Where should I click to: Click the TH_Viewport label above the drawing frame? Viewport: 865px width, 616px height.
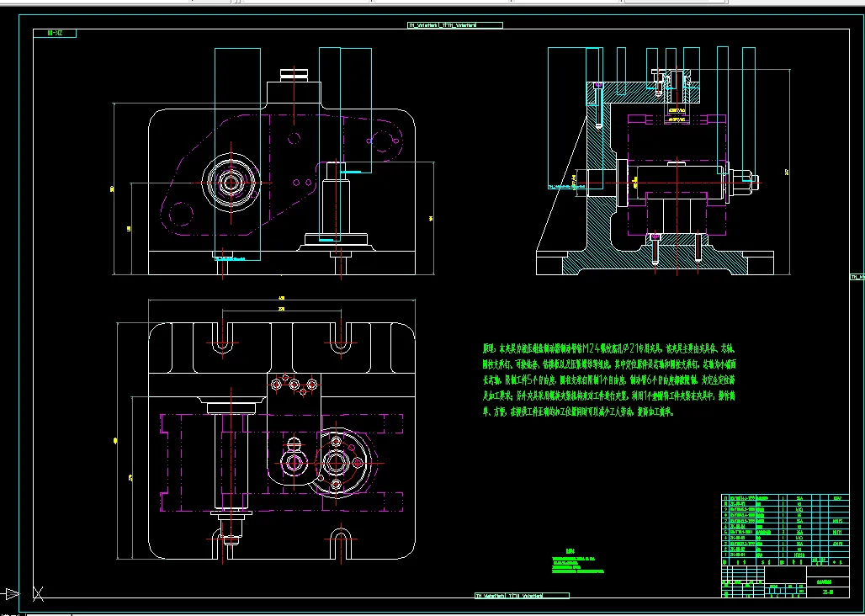point(454,24)
